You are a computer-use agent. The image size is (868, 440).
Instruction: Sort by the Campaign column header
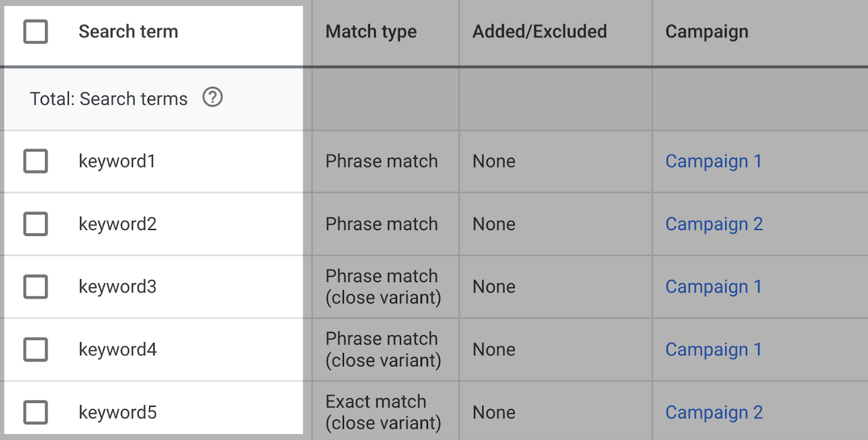pyautogui.click(x=706, y=31)
